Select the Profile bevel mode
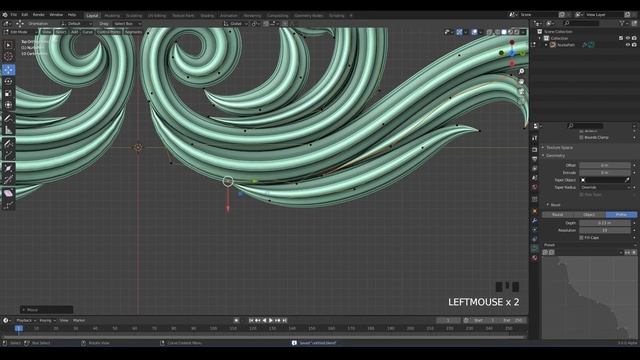The width and height of the screenshot is (640, 360). coord(621,214)
